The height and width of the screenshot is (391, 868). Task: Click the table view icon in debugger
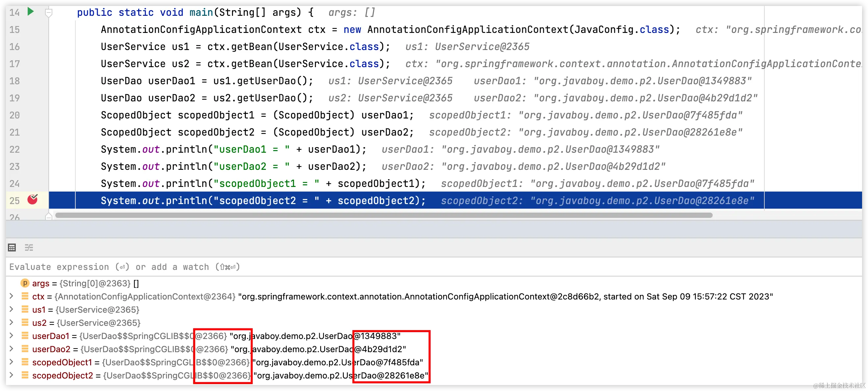point(12,248)
